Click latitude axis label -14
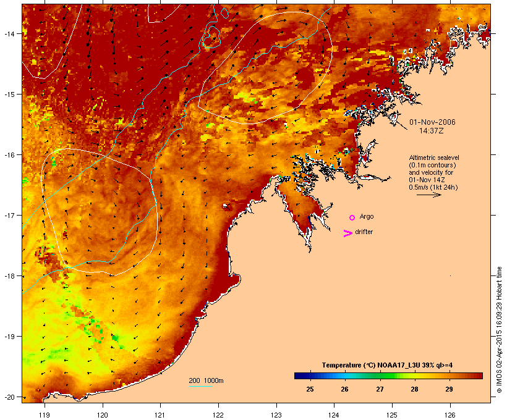Screen dimensions: 507x420 pyautogui.click(x=9, y=33)
